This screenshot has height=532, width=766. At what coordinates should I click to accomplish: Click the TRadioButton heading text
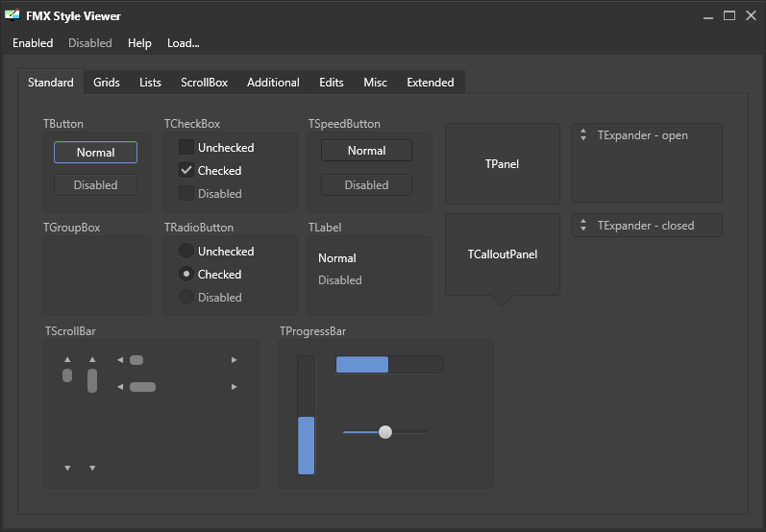[199, 228]
